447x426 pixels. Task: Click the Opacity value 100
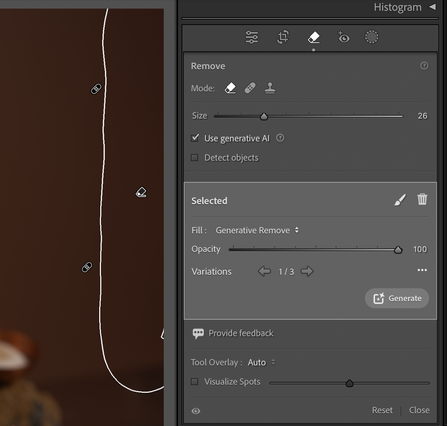pos(420,249)
